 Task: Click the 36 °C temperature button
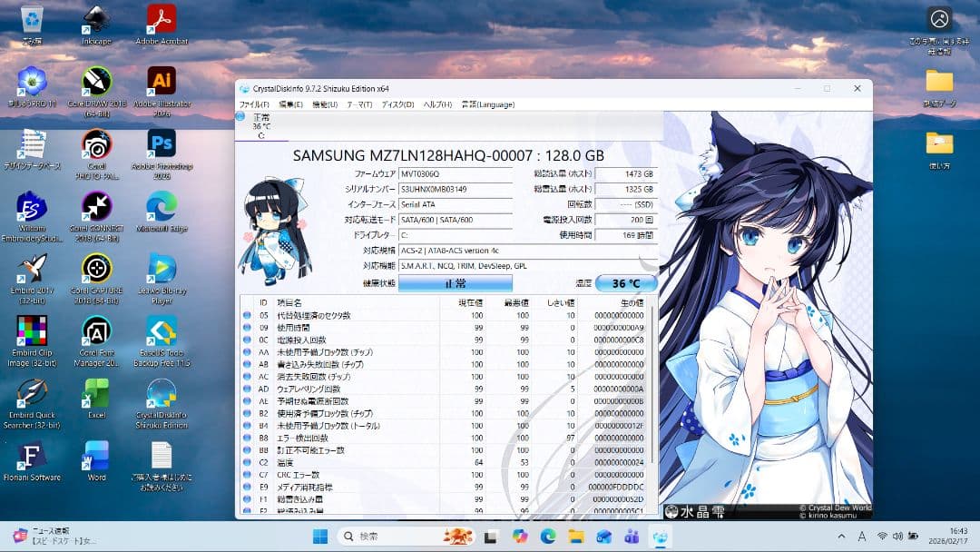[x=626, y=283]
